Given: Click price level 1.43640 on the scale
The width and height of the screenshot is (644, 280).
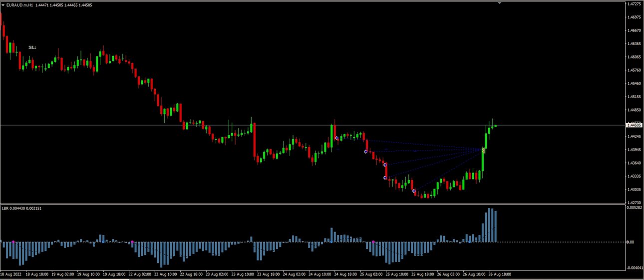Looking at the screenshot, I should coord(635,163).
